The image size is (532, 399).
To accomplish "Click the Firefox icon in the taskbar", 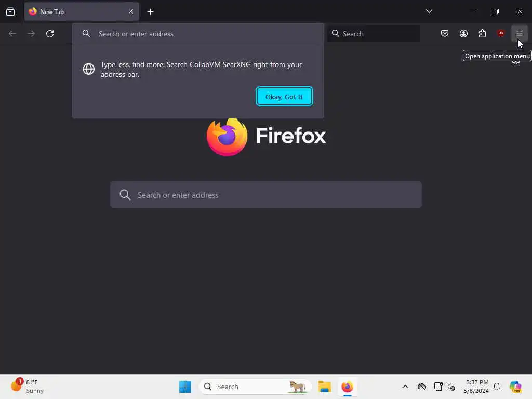I will tap(347, 387).
